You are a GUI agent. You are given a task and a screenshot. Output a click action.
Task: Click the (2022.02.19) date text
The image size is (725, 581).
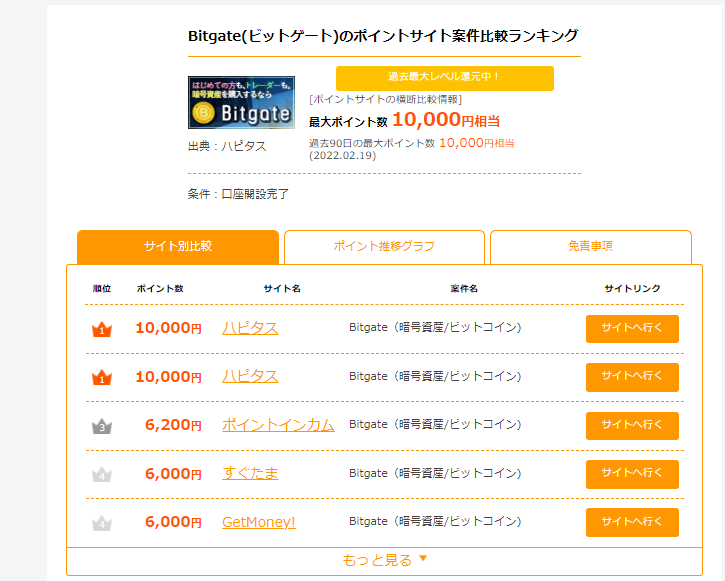click(343, 156)
